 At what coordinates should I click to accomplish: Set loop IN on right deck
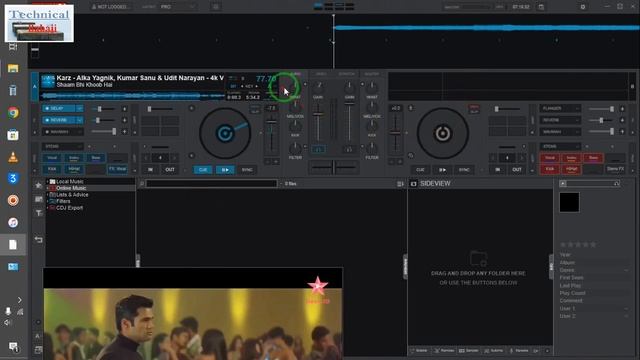click(x=498, y=169)
